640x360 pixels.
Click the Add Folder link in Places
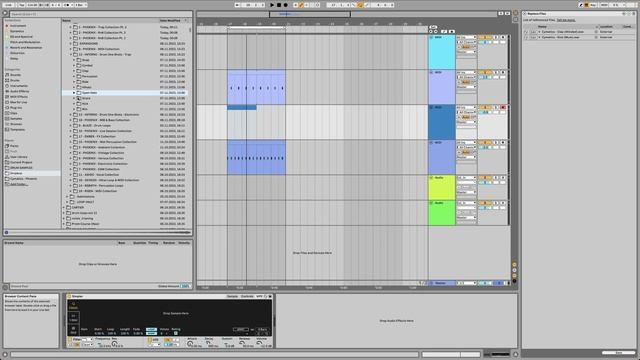click(19, 184)
